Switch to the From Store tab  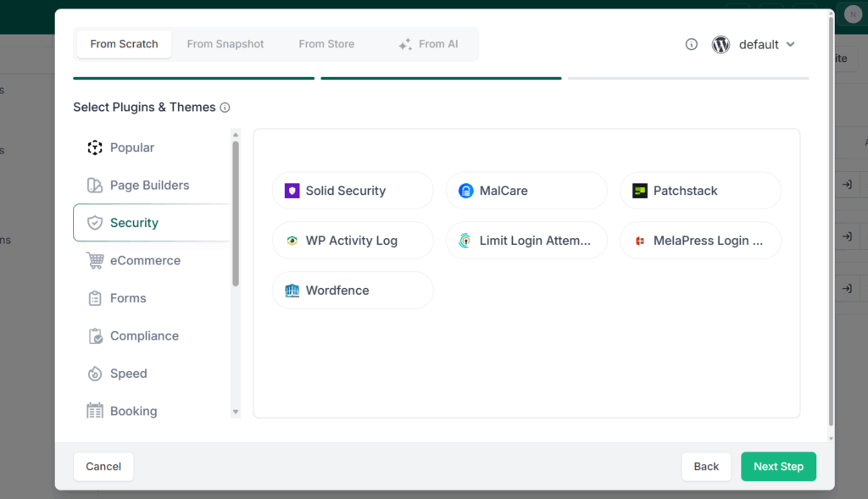(x=326, y=44)
